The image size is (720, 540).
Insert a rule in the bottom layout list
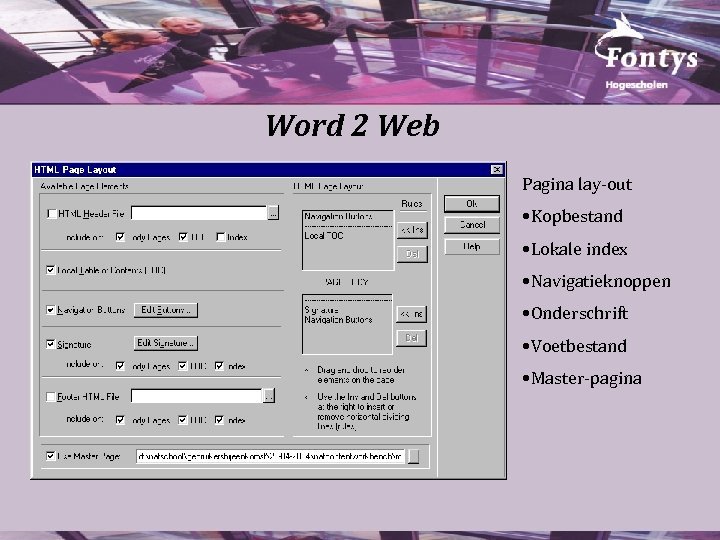coord(411,314)
